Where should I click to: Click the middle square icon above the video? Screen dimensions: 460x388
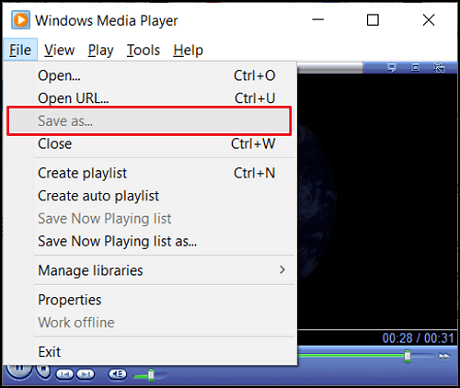415,68
